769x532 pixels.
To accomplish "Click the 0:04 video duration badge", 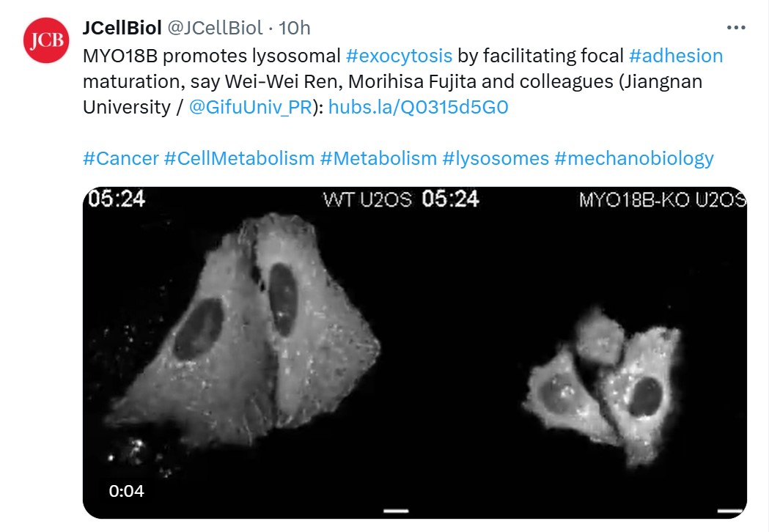I will coord(127,491).
